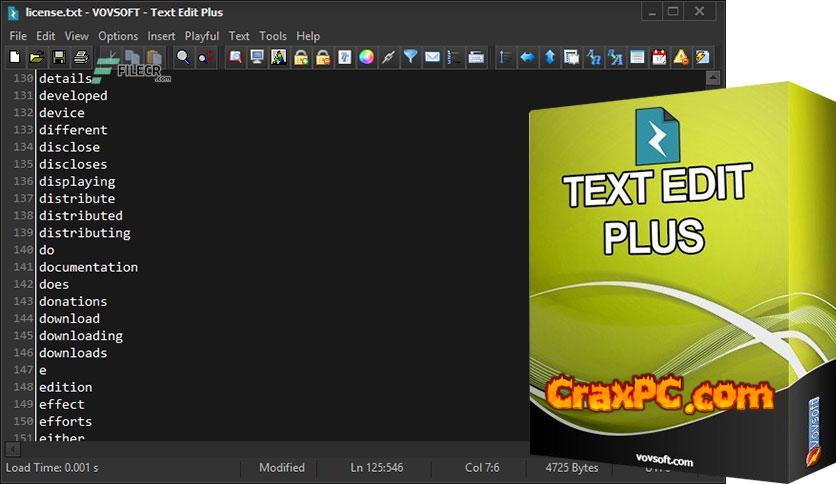
Task: Open the color wheel picker icon
Action: pos(366,57)
